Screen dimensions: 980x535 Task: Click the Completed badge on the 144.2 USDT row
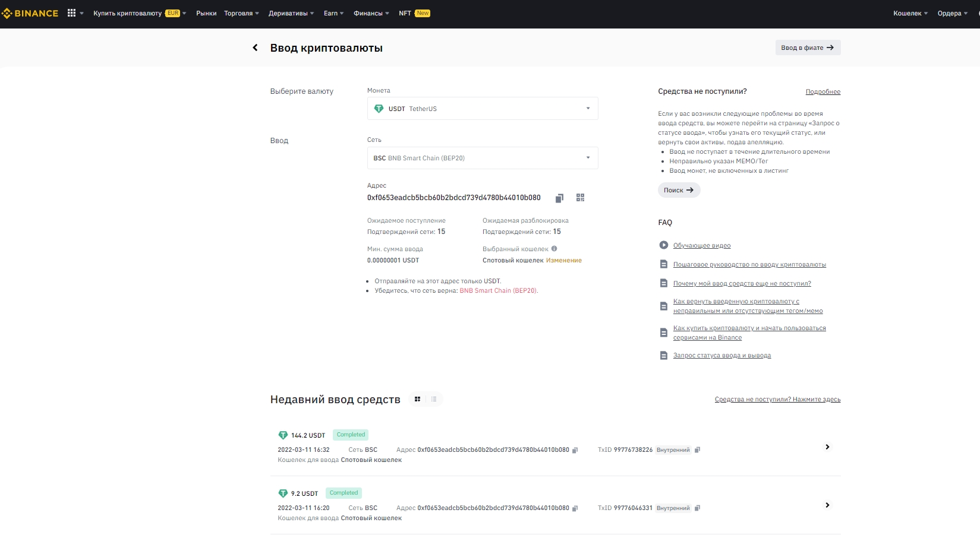click(x=351, y=435)
